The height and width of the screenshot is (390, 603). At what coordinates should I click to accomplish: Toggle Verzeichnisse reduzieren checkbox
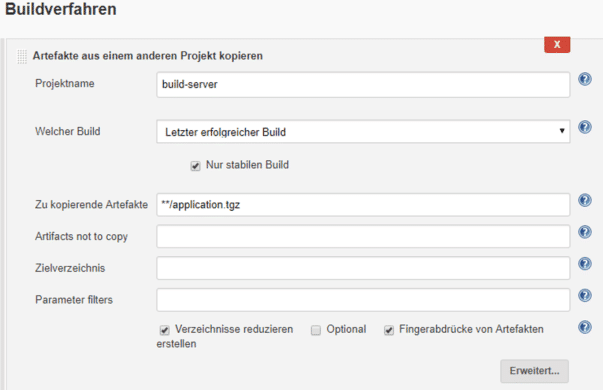(x=165, y=330)
